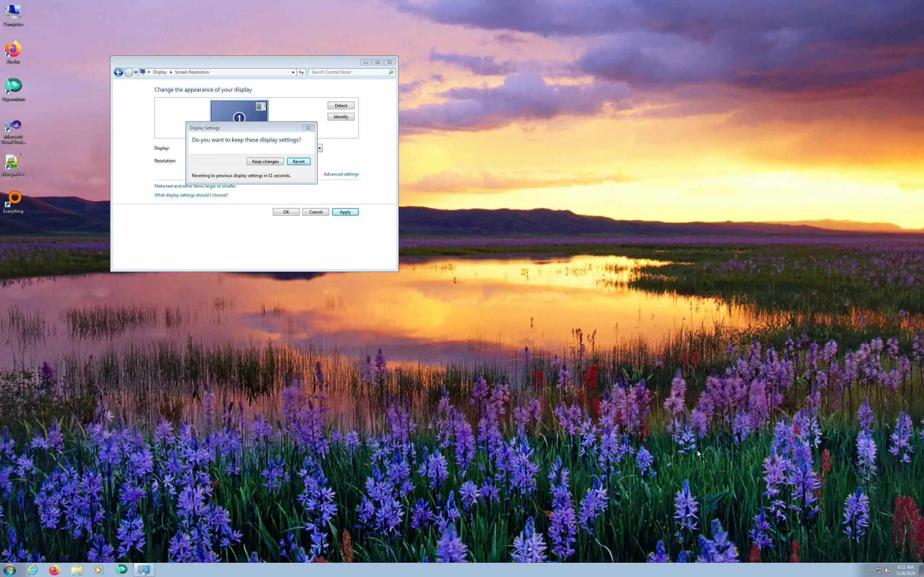Launch Internet Explorer from the taskbar
Viewport: 924px width, 577px height.
pos(32,570)
